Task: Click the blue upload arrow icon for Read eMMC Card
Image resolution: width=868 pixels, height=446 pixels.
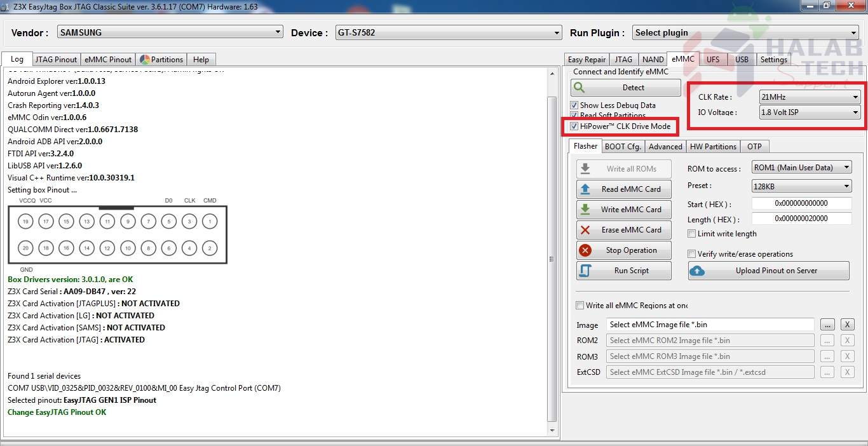Action: 585,189
